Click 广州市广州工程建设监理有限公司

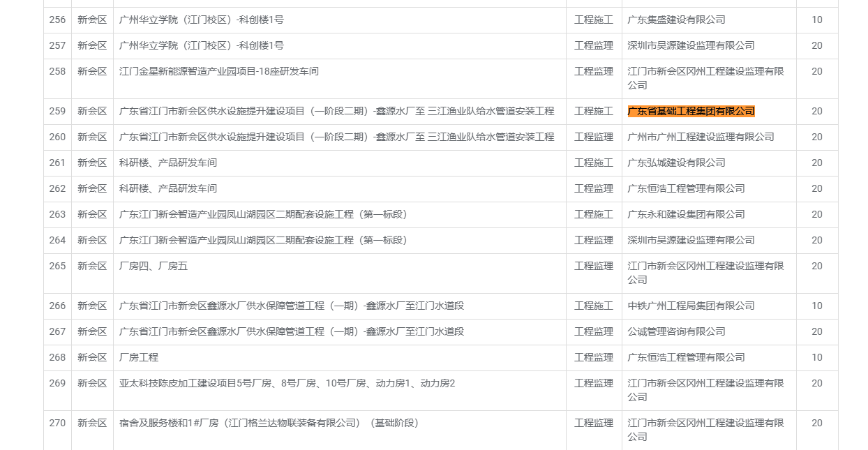pos(701,137)
